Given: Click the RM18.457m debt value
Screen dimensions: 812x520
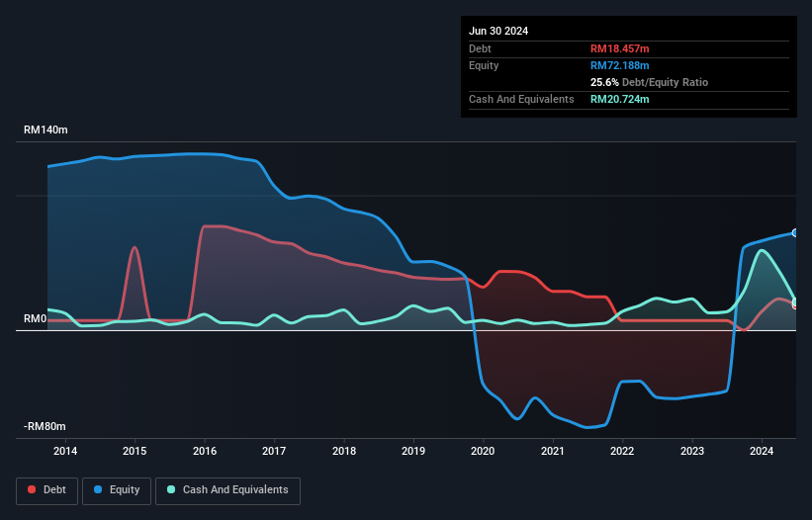Looking at the screenshot, I should (x=619, y=48).
